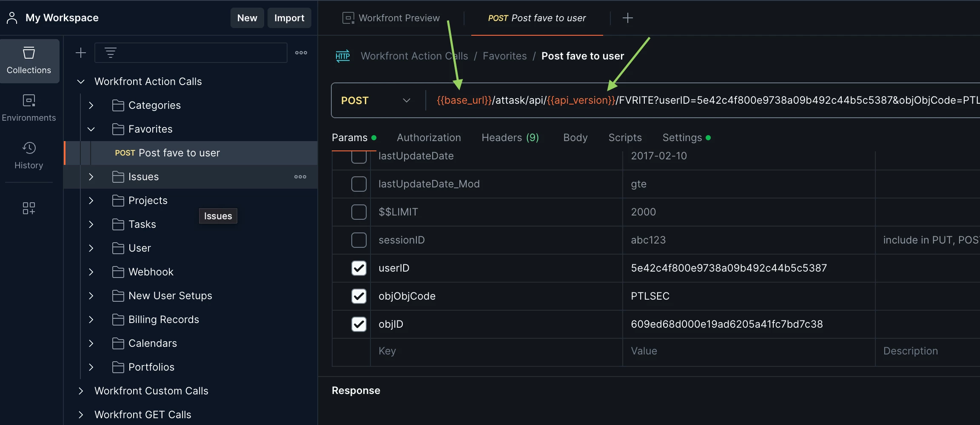Click the New button
980x425 pixels.
coord(247,18)
